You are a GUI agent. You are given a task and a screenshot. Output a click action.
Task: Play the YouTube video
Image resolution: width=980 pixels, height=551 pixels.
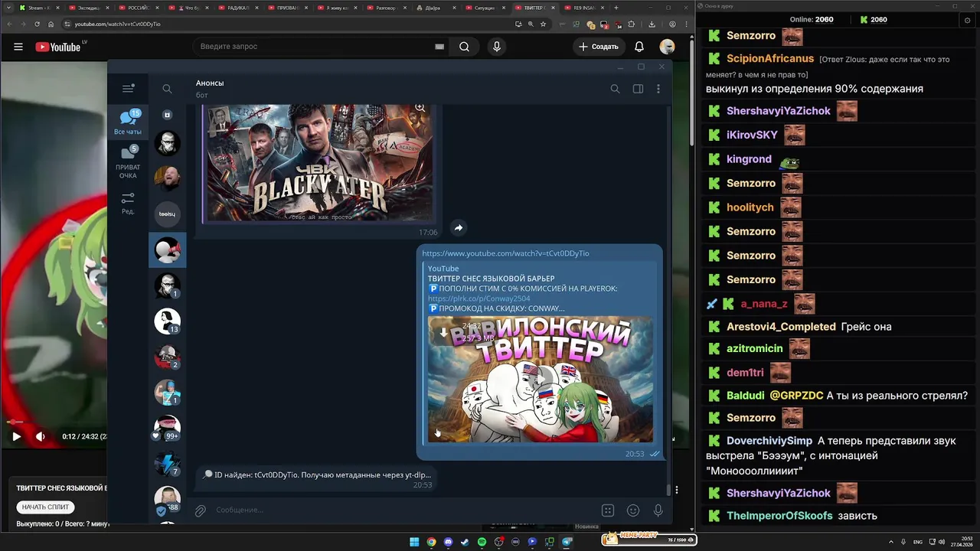[16, 436]
